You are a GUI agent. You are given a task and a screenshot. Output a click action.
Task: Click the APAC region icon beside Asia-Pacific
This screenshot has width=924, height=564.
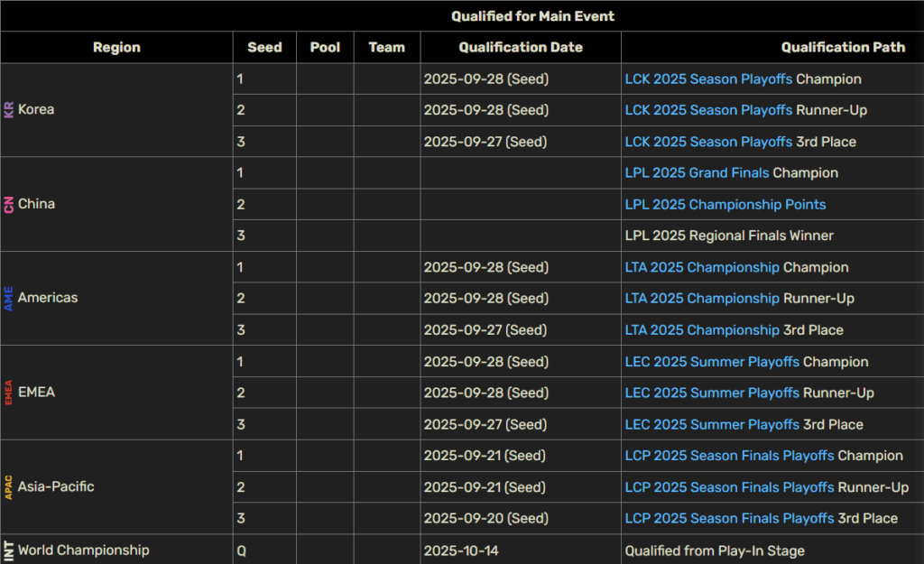pos(9,487)
